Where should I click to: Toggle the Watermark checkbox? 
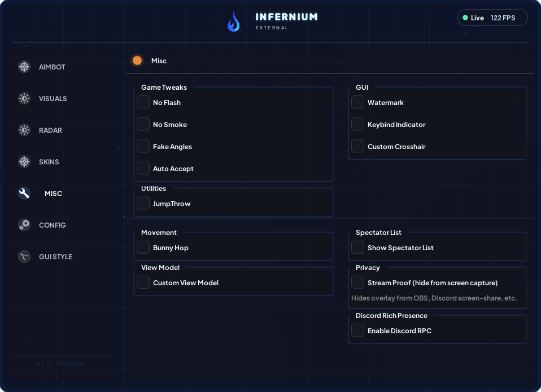click(x=357, y=102)
